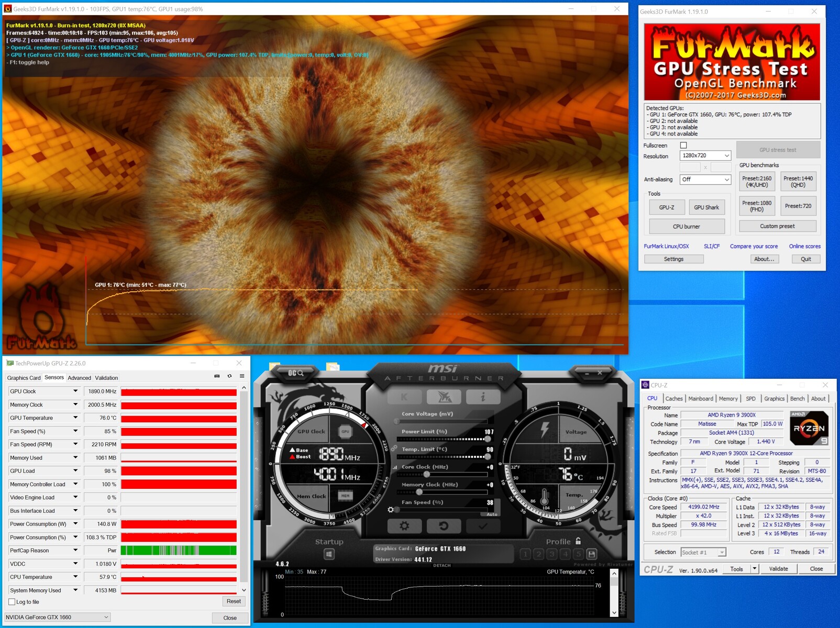Open the Compare your score link
The width and height of the screenshot is (840, 628).
click(x=754, y=246)
